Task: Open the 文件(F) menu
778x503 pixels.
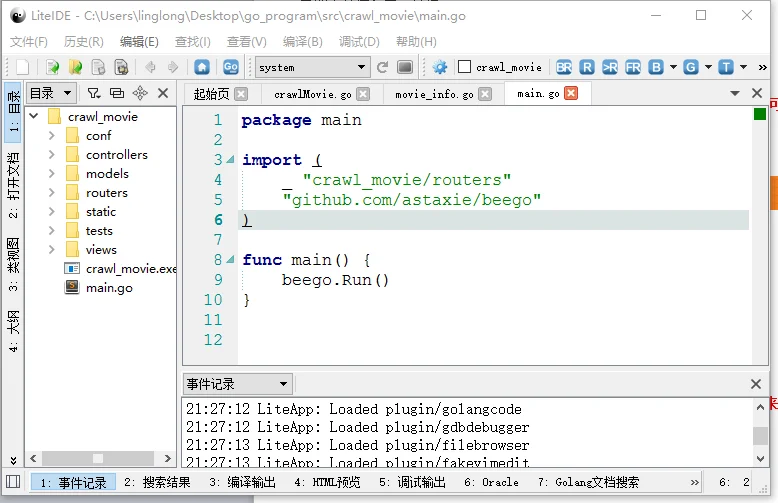Action: (29, 42)
